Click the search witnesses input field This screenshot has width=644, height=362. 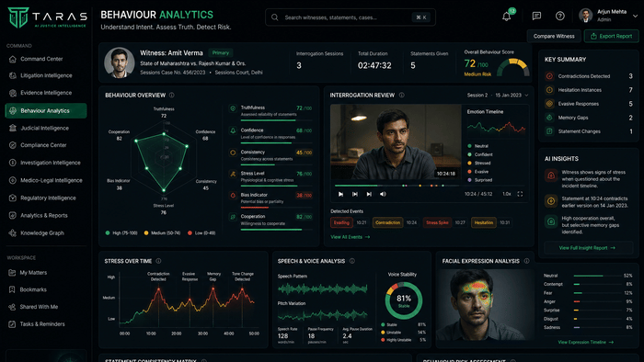click(351, 17)
